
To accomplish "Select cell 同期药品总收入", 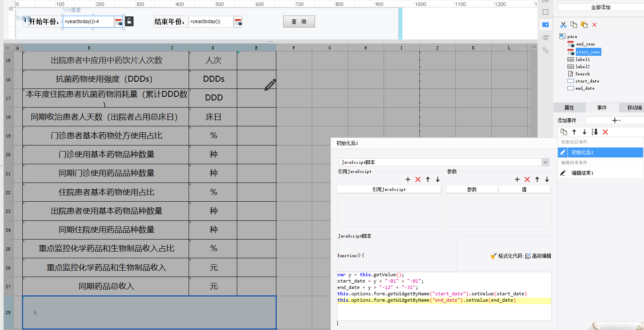I will tap(106, 286).
